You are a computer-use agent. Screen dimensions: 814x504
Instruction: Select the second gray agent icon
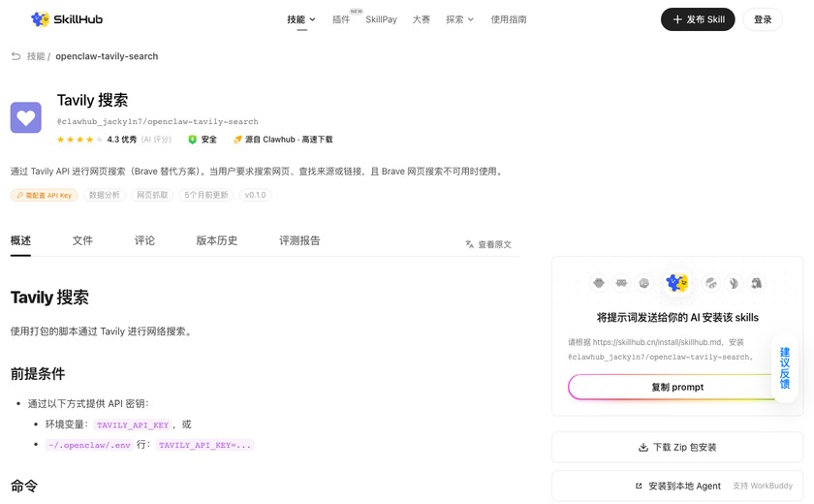click(x=621, y=283)
